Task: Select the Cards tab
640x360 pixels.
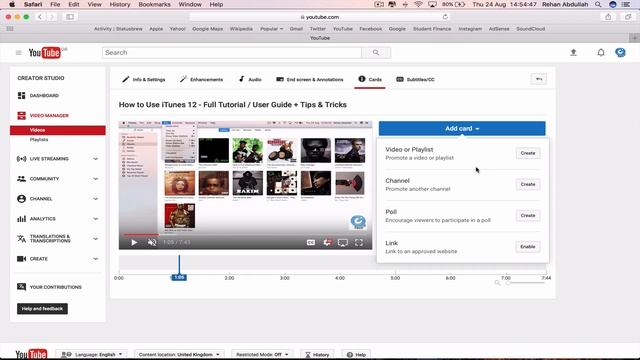Action: click(x=370, y=79)
